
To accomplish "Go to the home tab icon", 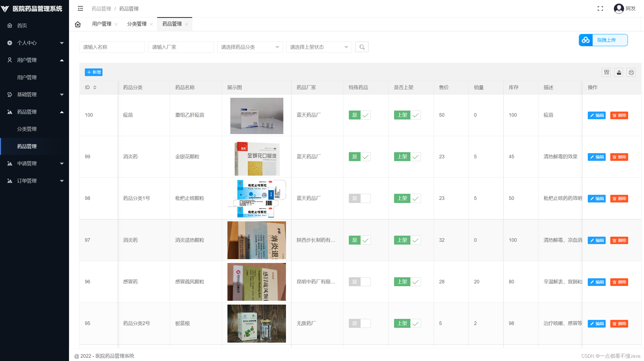I will 78,24.
